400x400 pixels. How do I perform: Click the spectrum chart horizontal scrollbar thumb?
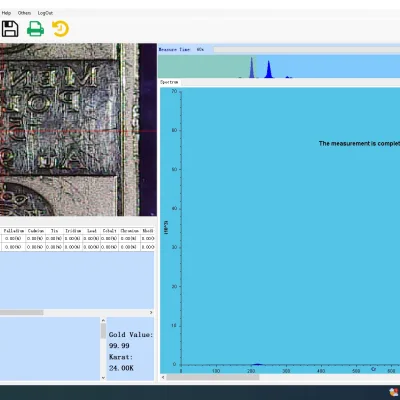coord(213,377)
